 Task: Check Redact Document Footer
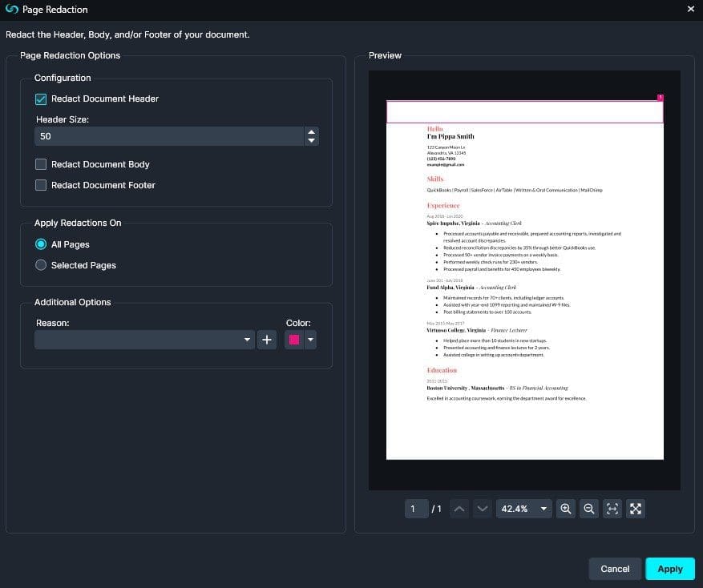coord(41,185)
